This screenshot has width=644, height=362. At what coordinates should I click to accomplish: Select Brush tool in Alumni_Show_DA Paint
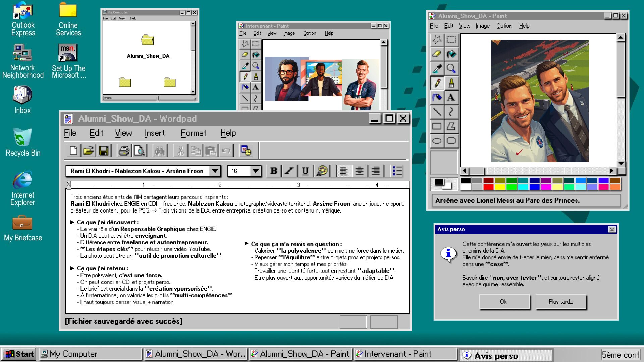coord(451,83)
